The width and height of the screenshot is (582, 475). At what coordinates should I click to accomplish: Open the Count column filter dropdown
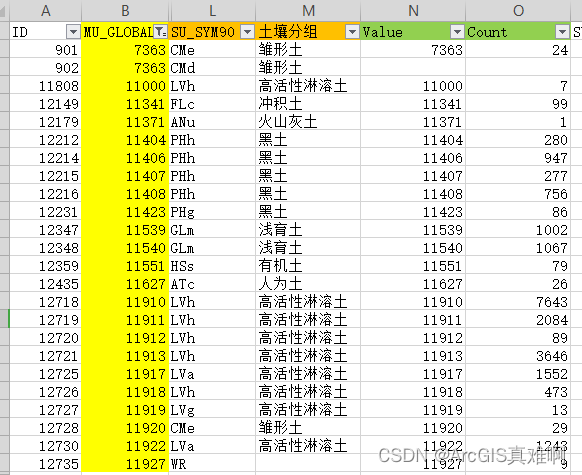[x=562, y=32]
